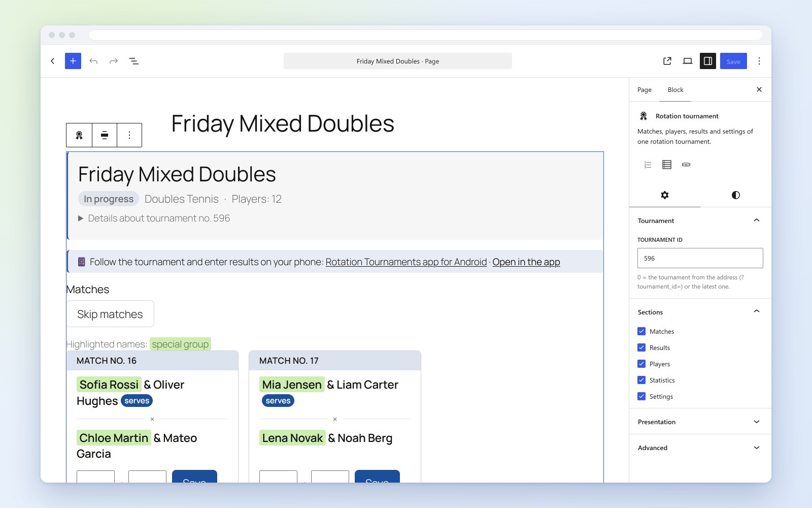
Task: Open the block settings gear tab
Action: (665, 195)
